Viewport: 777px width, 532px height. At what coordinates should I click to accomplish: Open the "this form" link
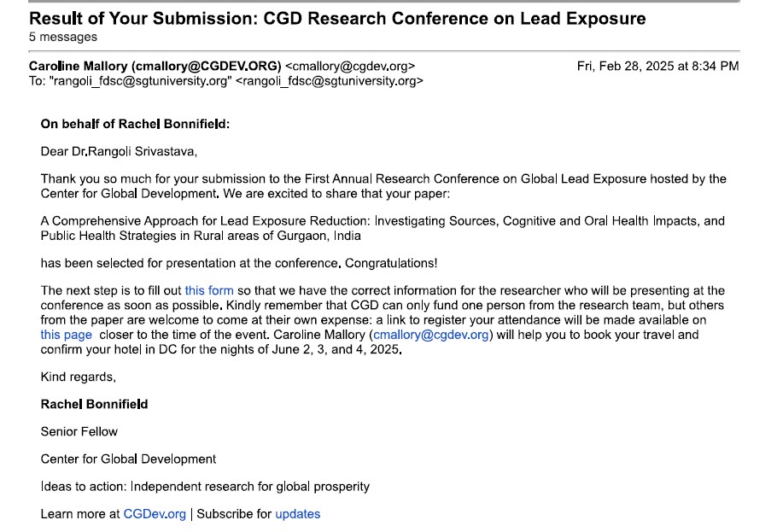(x=208, y=291)
